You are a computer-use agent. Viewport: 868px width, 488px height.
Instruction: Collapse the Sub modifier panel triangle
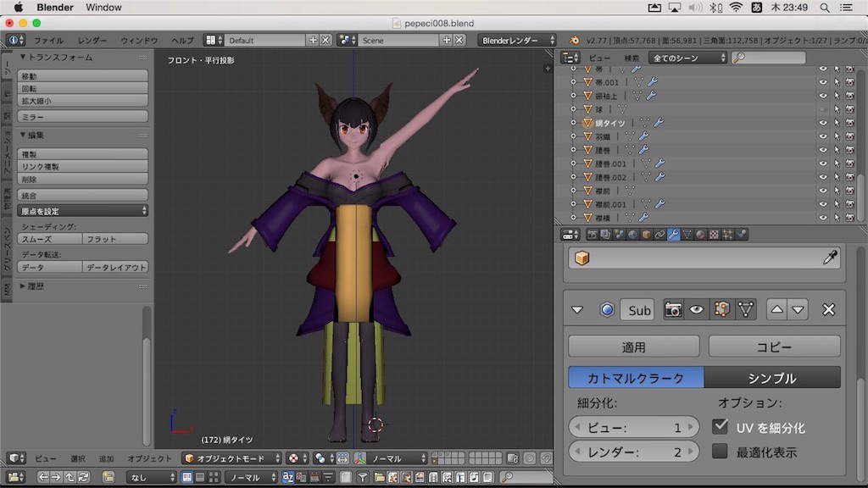click(576, 310)
